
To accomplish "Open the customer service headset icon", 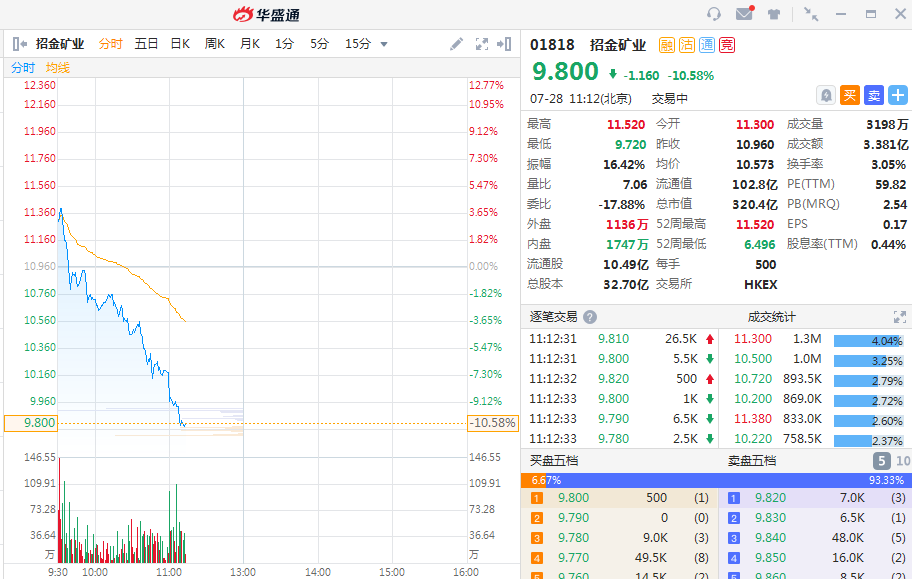I will click(x=714, y=14).
